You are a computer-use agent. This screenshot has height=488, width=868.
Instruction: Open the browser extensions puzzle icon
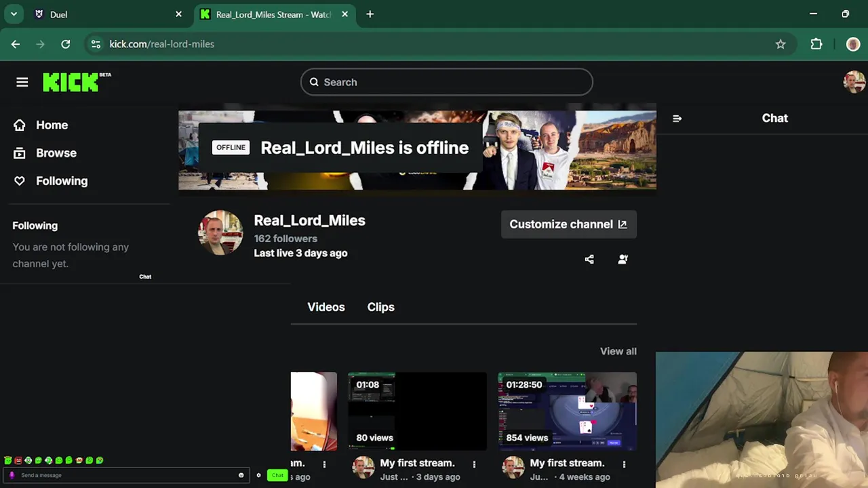(x=816, y=44)
